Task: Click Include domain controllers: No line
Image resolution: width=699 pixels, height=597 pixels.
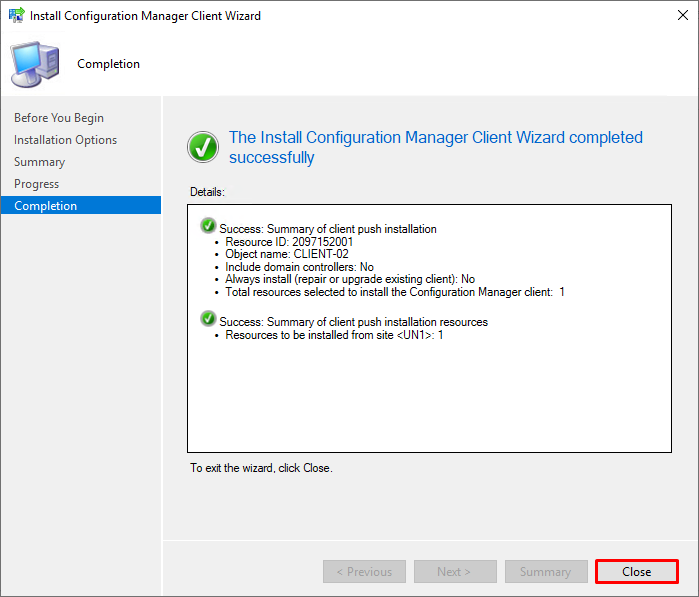Action: tap(299, 267)
